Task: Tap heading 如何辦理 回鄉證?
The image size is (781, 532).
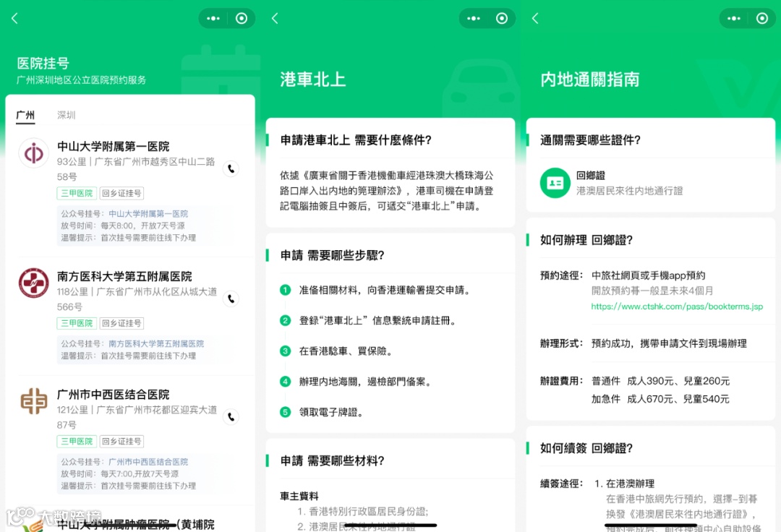Action: pos(586,241)
